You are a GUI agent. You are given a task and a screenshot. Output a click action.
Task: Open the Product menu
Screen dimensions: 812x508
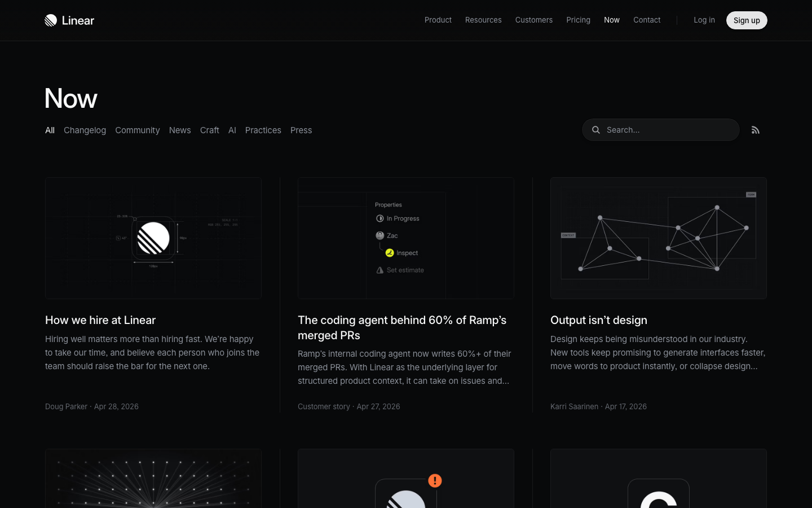(438, 20)
